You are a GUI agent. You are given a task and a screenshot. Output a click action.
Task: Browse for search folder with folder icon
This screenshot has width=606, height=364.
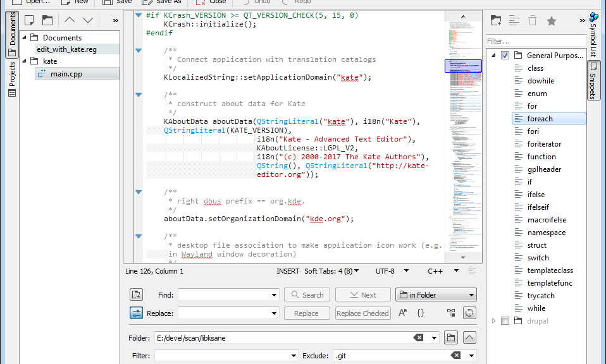[450, 337]
